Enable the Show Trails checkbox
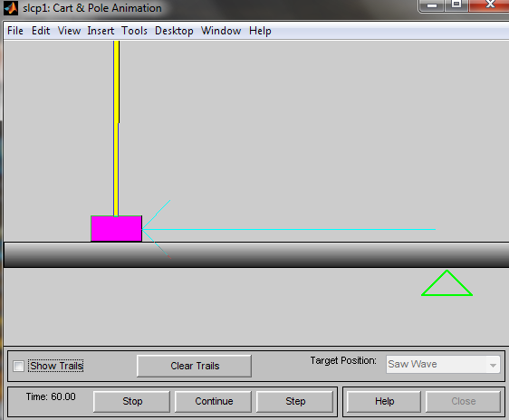The height and width of the screenshot is (420, 509). click(18, 367)
